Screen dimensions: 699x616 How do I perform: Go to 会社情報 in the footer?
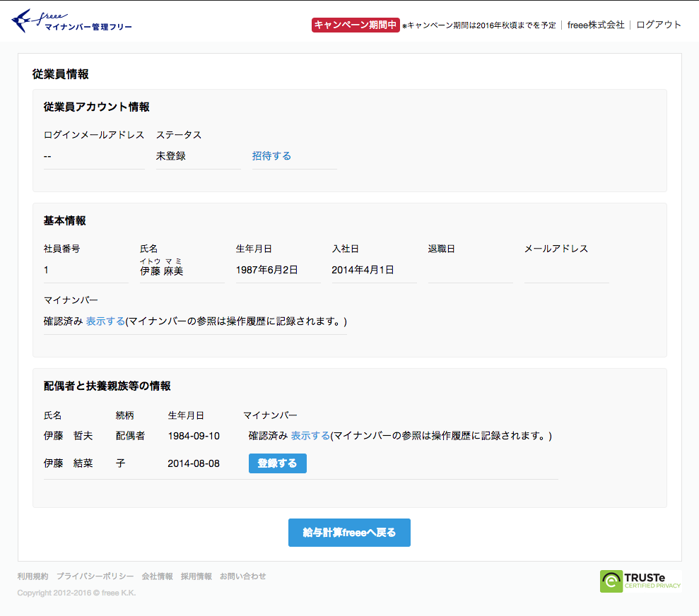[x=157, y=576]
